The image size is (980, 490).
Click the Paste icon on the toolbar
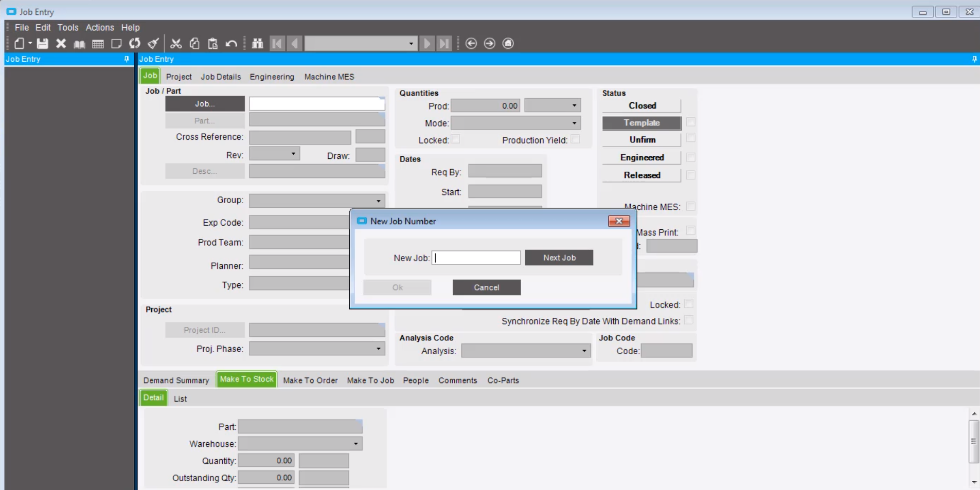[212, 44]
